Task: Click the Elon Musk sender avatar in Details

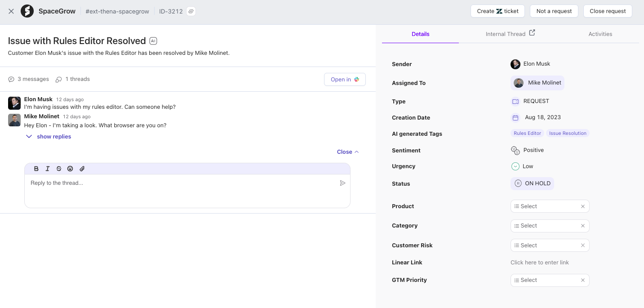Action: [515, 64]
